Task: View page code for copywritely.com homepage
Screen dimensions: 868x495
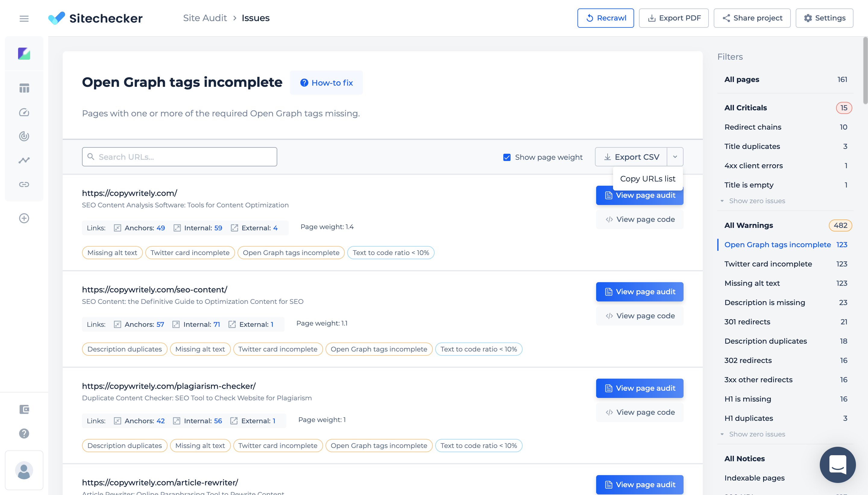Action: coord(640,219)
